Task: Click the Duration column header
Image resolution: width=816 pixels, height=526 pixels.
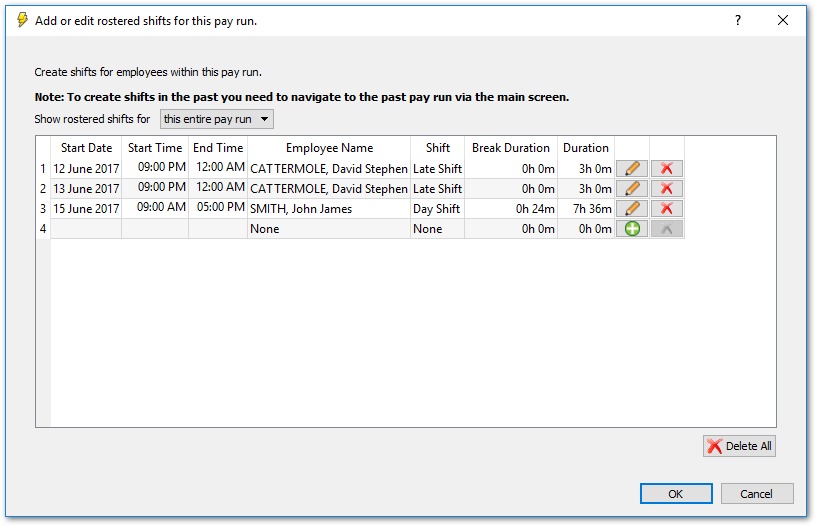Action: 586,148
